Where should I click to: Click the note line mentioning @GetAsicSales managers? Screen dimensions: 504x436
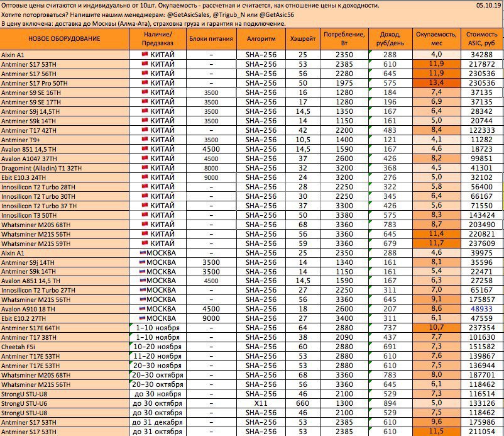tap(148, 14)
